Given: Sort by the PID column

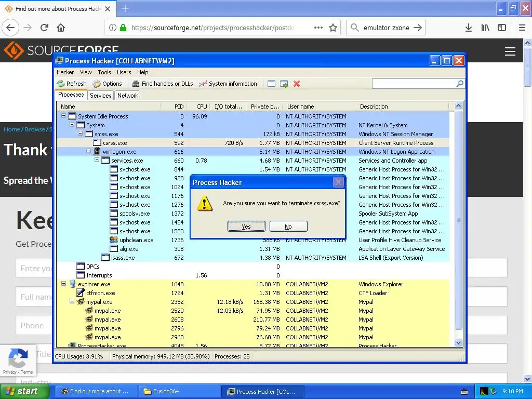Looking at the screenshot, I should 173,107.
